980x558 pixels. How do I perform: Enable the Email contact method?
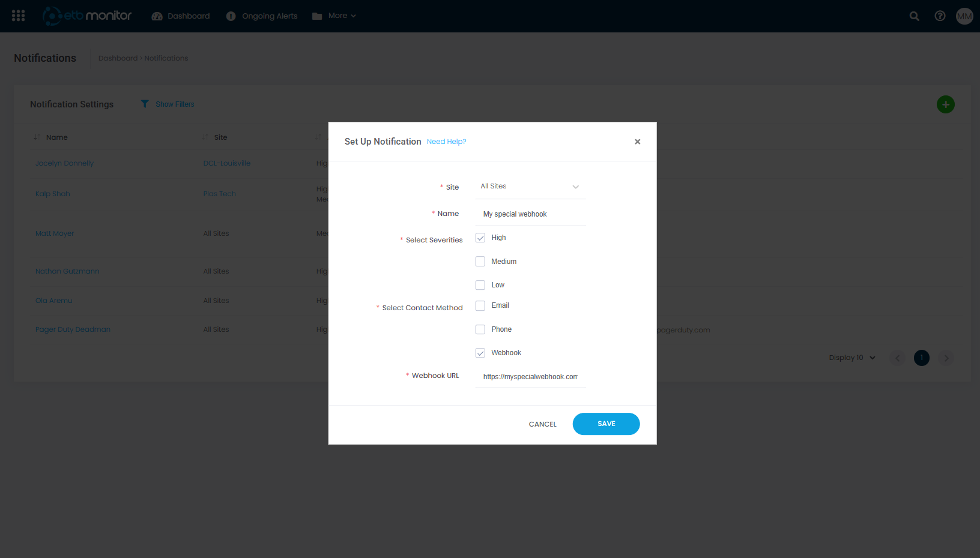480,306
